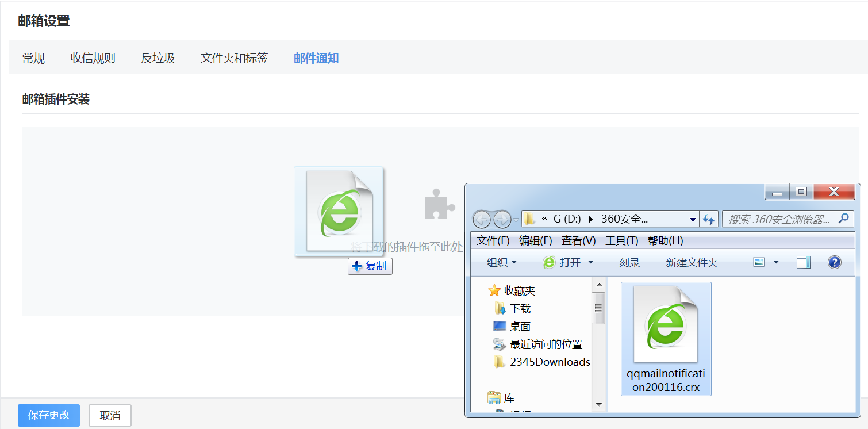Click the blue help question icon
Viewport: 868px width, 429px height.
(834, 262)
